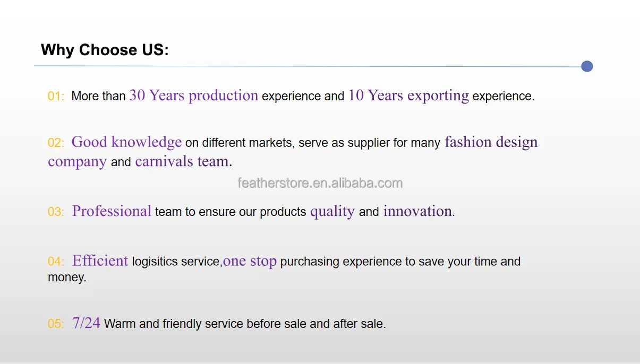640x364 pixels.
Task: Click the purple '7/24' text
Action: pos(87,323)
